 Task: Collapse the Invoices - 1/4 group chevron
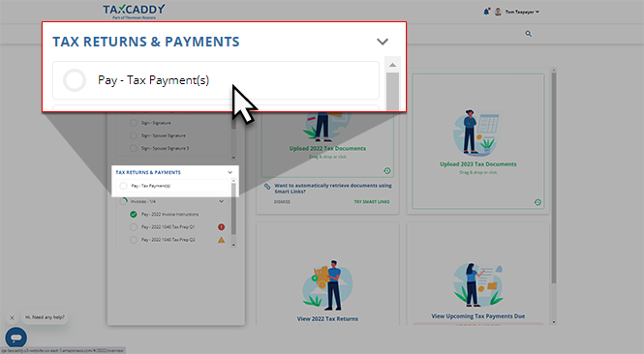click(x=221, y=201)
